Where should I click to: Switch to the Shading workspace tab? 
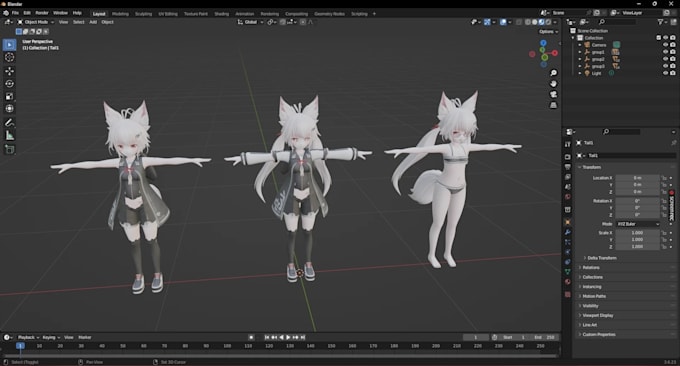point(221,14)
